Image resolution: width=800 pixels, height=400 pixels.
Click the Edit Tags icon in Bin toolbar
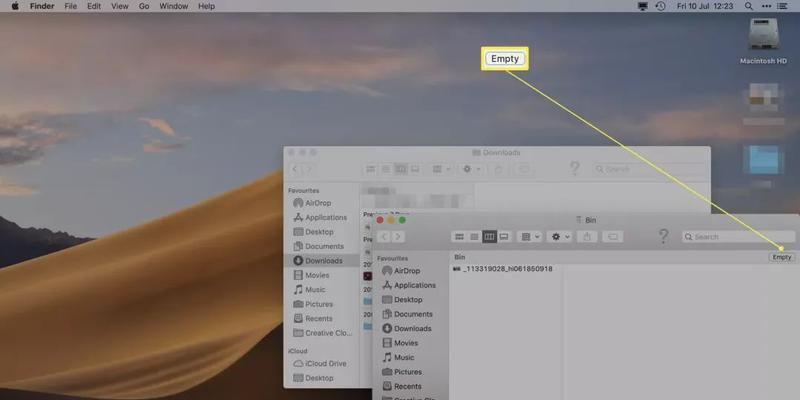[613, 237]
